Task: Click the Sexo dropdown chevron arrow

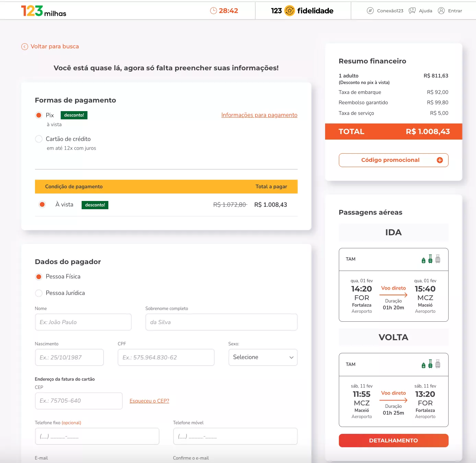Action: tap(291, 357)
